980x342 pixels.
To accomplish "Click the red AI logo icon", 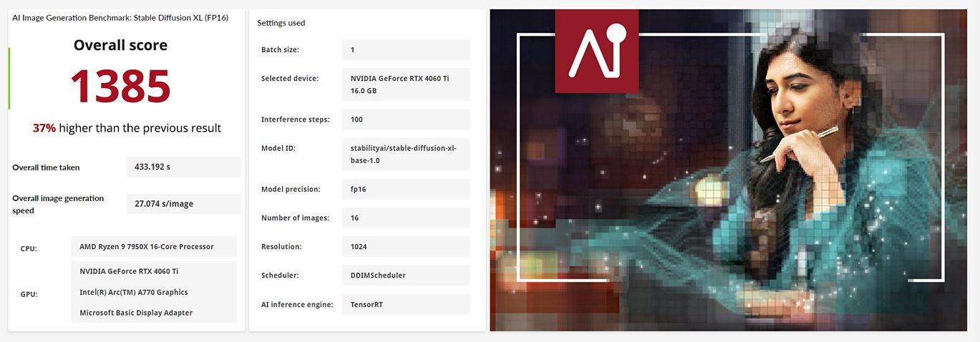I will click(x=596, y=52).
